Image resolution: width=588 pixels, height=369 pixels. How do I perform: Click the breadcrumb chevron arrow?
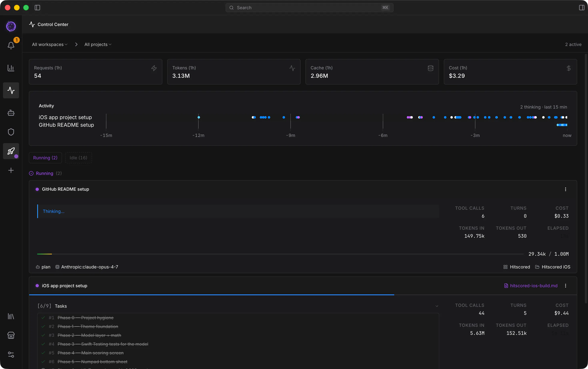[76, 44]
